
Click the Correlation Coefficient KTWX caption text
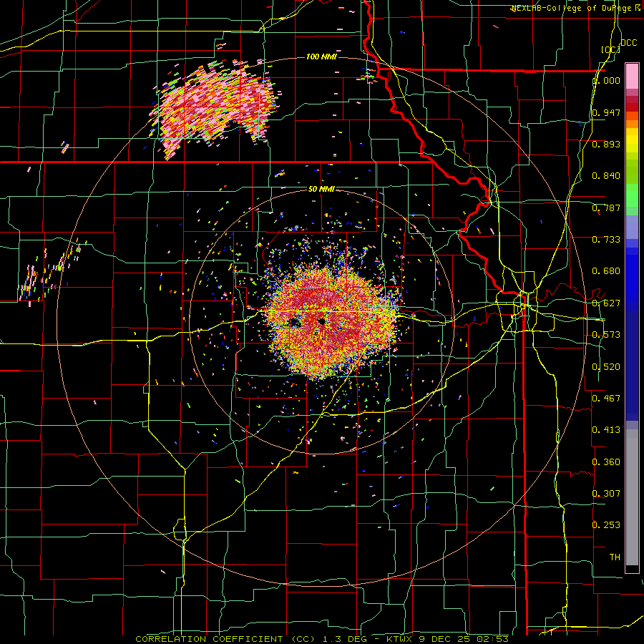[x=322, y=639]
